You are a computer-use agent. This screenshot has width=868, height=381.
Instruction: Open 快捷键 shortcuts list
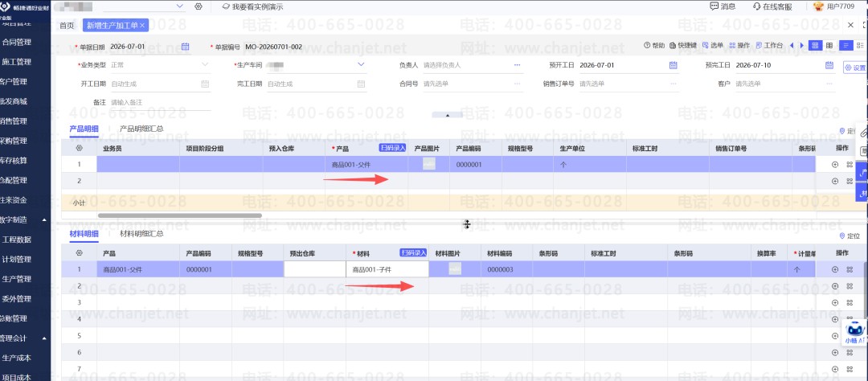tap(682, 45)
